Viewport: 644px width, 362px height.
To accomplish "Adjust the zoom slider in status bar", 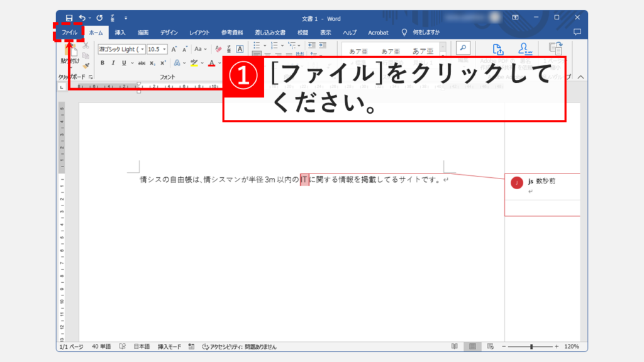I will coord(531,347).
